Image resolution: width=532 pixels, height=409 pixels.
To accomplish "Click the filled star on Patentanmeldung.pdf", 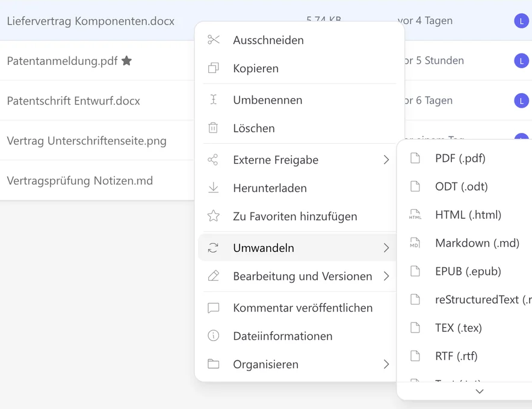I will pos(126,61).
